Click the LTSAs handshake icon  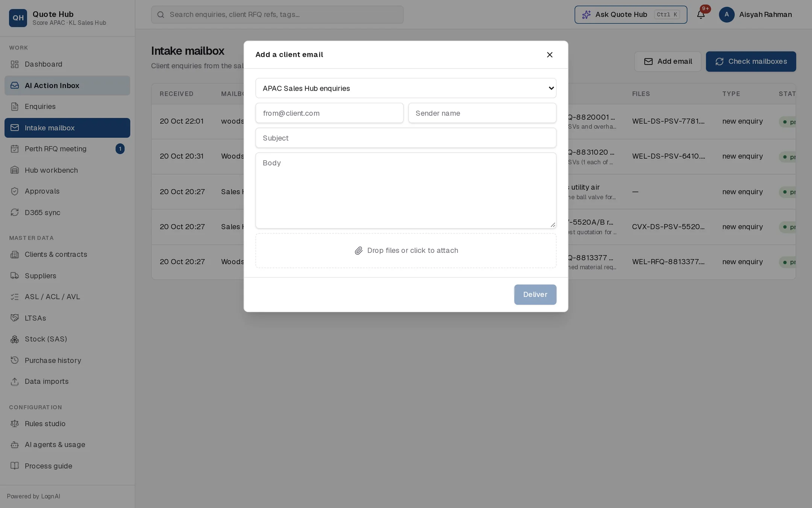point(15,318)
